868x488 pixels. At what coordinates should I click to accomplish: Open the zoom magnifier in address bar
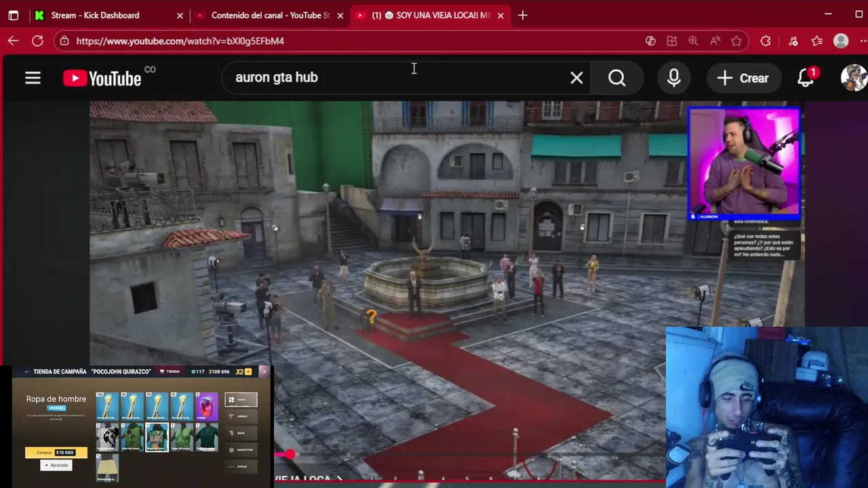(x=693, y=41)
